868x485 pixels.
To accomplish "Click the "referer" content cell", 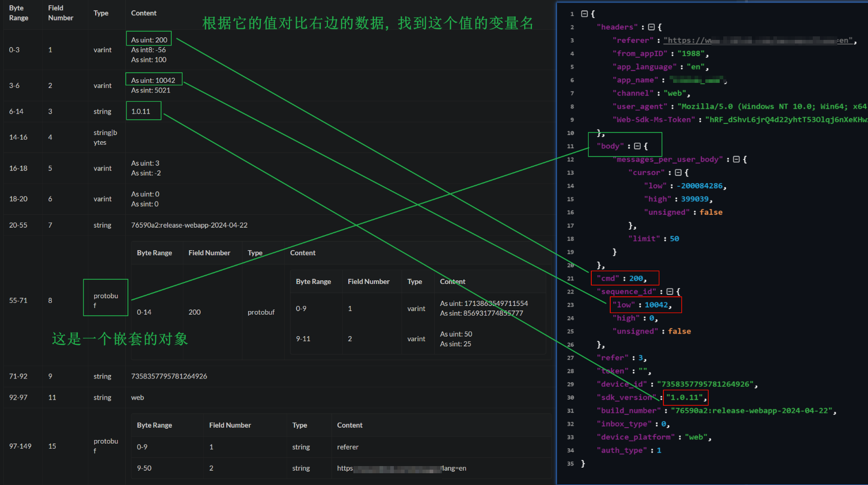I will coord(348,447).
